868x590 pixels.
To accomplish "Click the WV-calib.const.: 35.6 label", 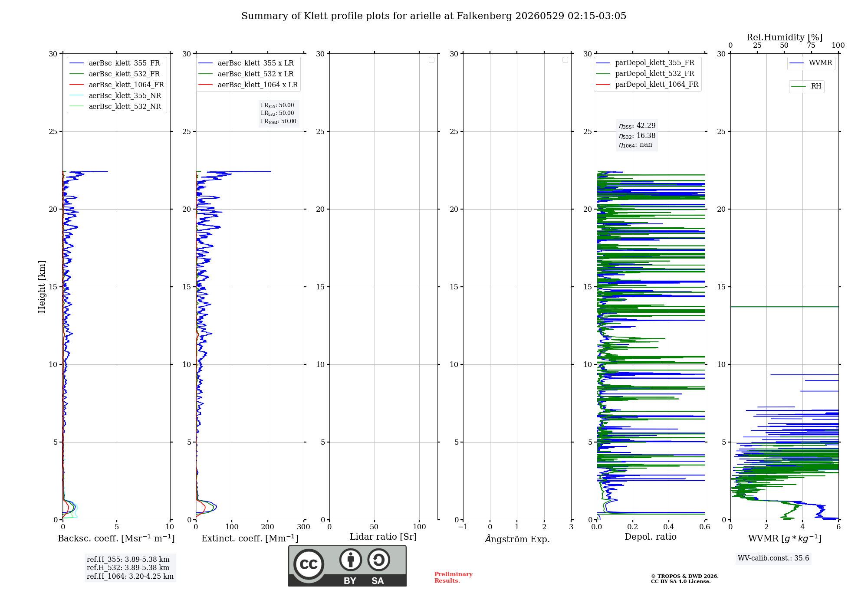I will [x=773, y=558].
